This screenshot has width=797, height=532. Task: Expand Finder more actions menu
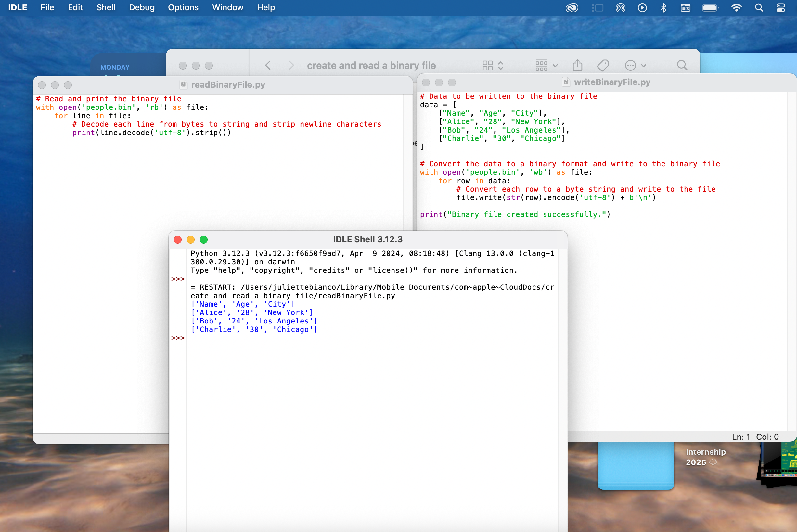tap(636, 65)
